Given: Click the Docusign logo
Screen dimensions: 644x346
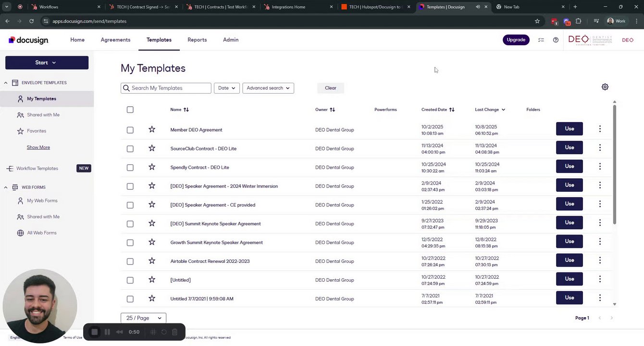Looking at the screenshot, I should 28,40.
